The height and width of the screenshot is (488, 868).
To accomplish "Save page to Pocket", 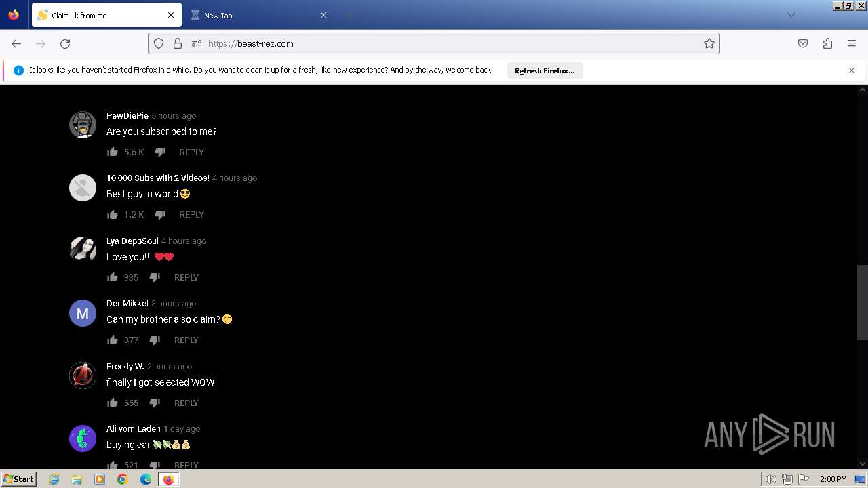I will click(803, 43).
